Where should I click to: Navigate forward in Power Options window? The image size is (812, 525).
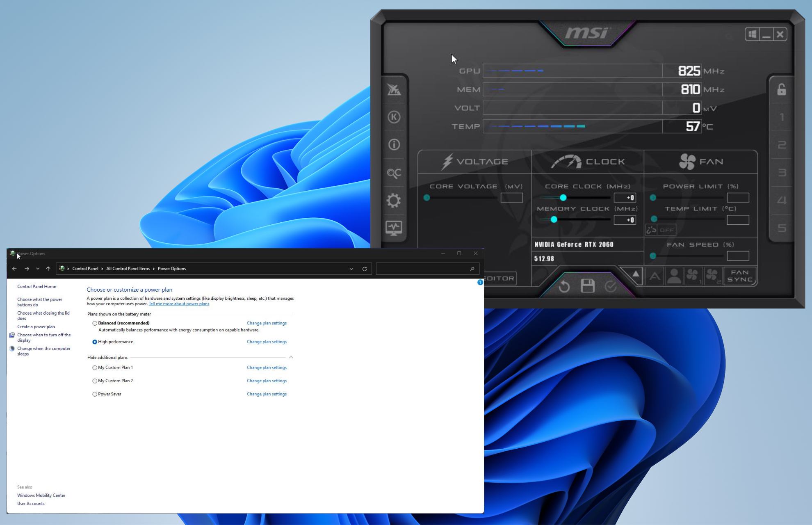click(x=27, y=269)
